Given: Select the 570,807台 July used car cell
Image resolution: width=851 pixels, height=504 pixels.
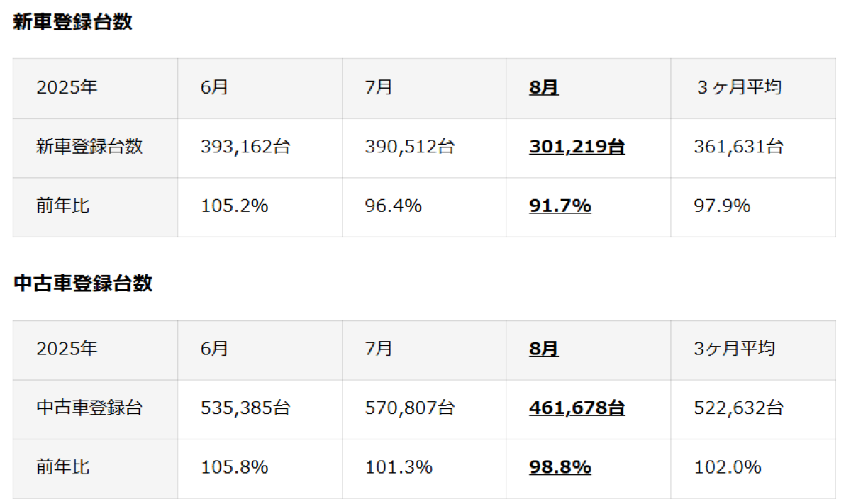Looking at the screenshot, I should click(424, 409).
